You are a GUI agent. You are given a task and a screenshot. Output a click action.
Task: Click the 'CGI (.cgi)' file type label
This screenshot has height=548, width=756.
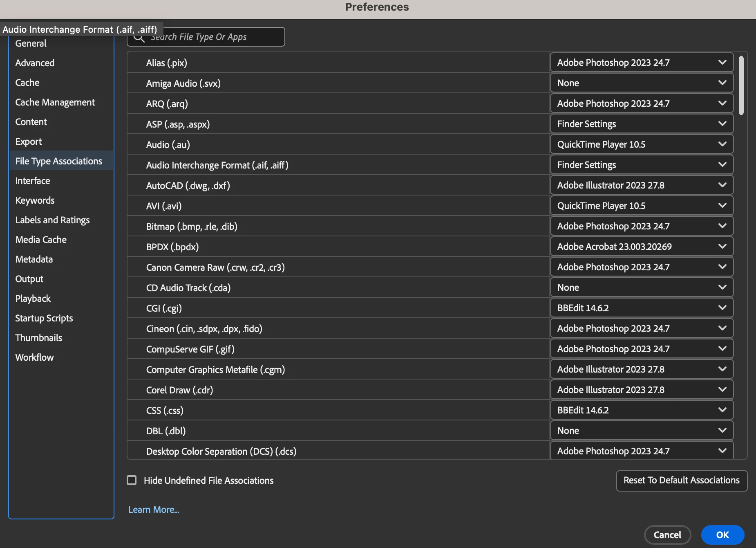[164, 308]
